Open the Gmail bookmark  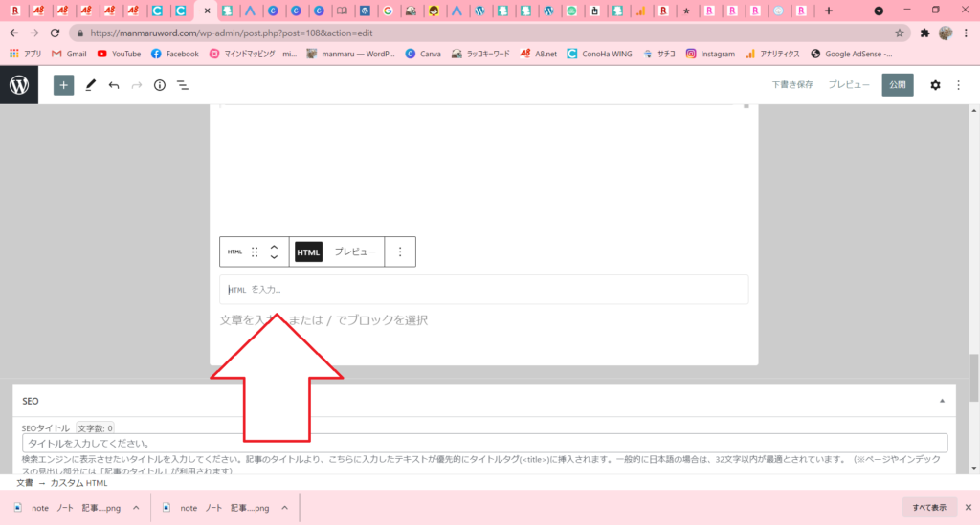click(x=69, y=54)
